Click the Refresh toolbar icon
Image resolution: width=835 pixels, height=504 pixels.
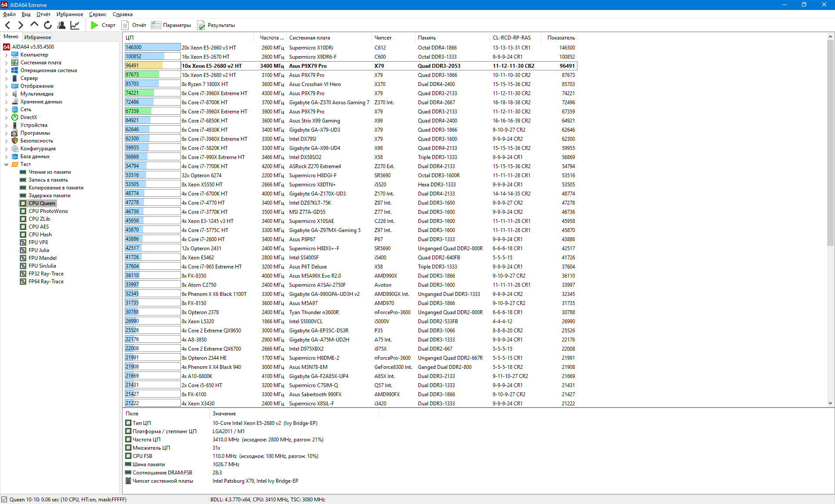click(x=48, y=25)
